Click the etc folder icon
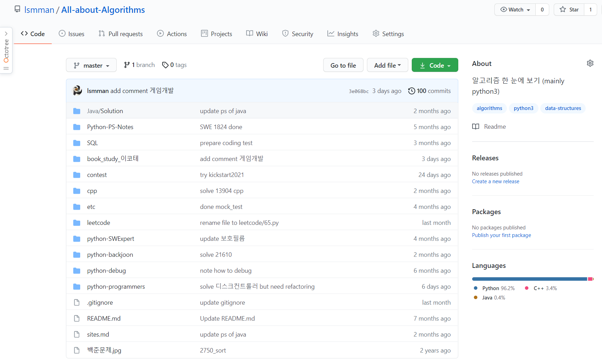The image size is (602, 364). click(x=77, y=207)
